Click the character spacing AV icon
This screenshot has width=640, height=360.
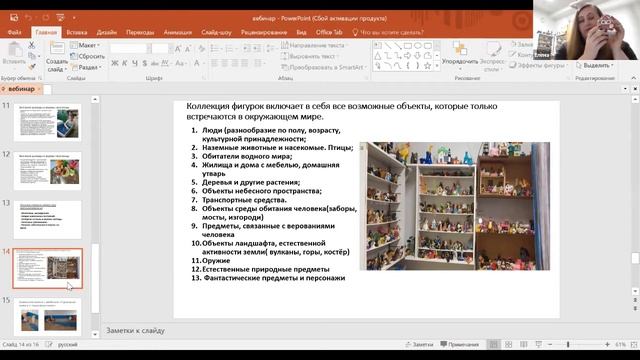(165, 63)
